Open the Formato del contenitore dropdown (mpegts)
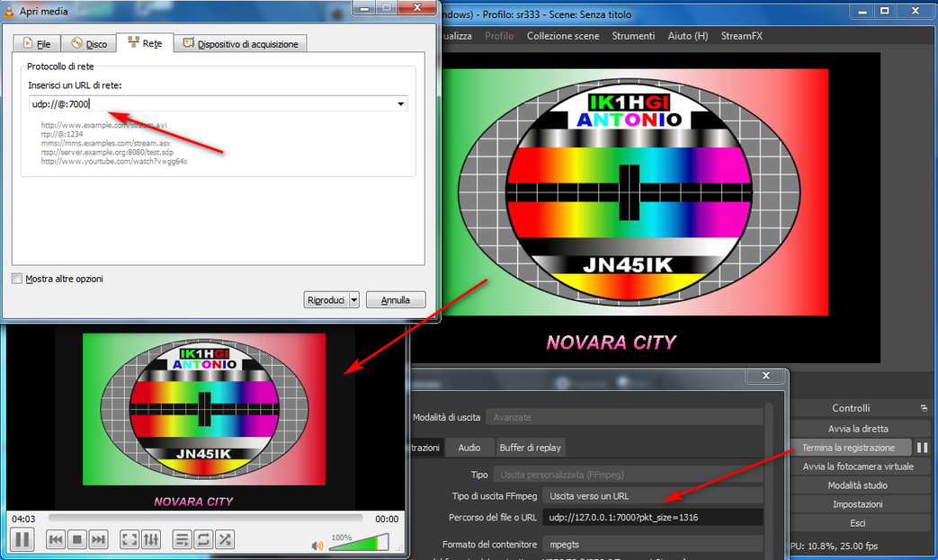 click(652, 545)
